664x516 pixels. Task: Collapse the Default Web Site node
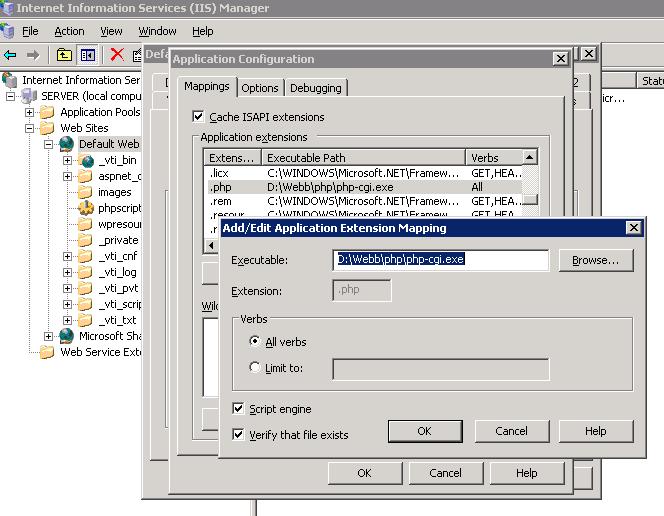pyautogui.click(x=48, y=144)
